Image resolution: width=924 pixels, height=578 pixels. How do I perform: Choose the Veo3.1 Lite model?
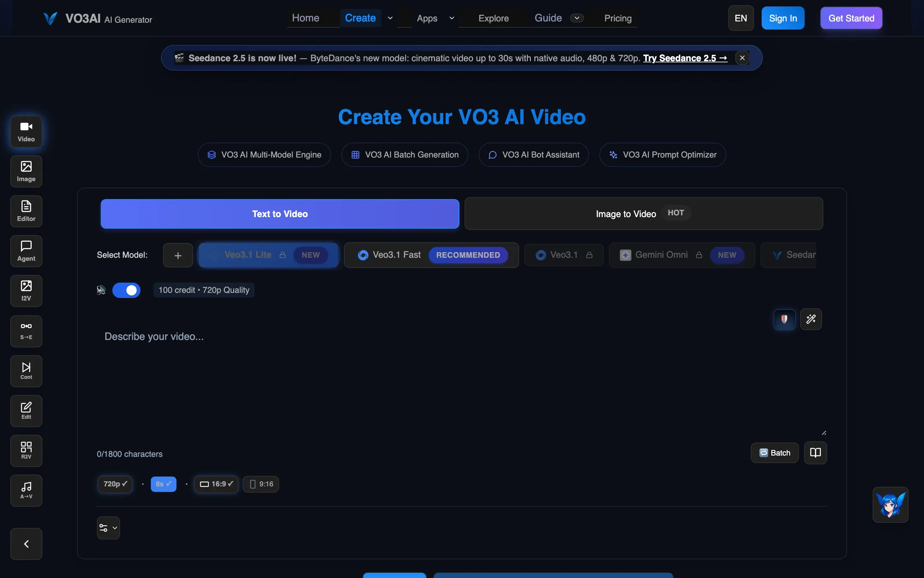[x=268, y=255]
